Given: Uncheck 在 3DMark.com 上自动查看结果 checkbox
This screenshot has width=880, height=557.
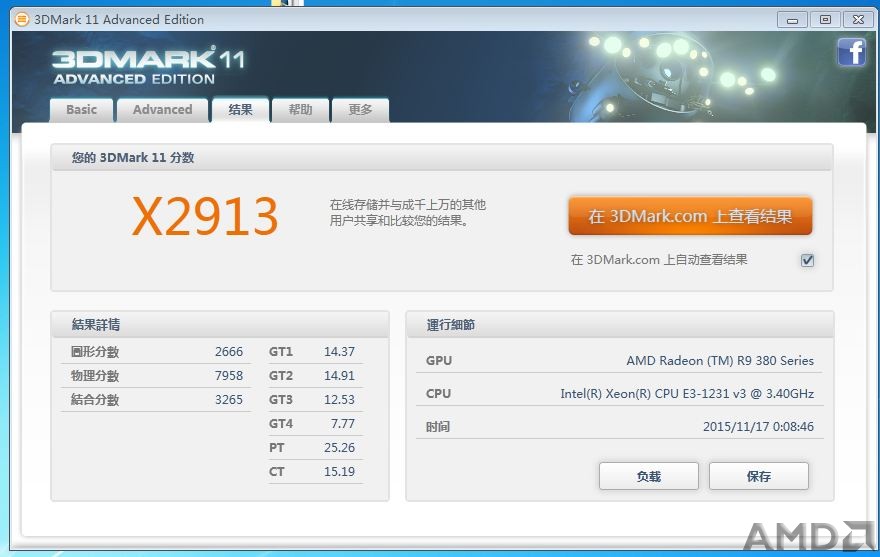Looking at the screenshot, I should [x=808, y=260].
